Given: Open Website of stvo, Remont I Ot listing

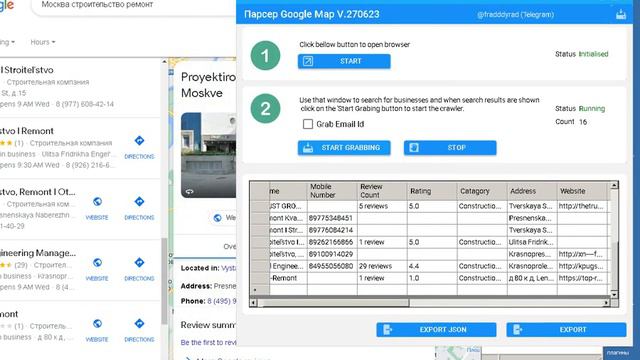Looking at the screenshot, I should point(97,208).
